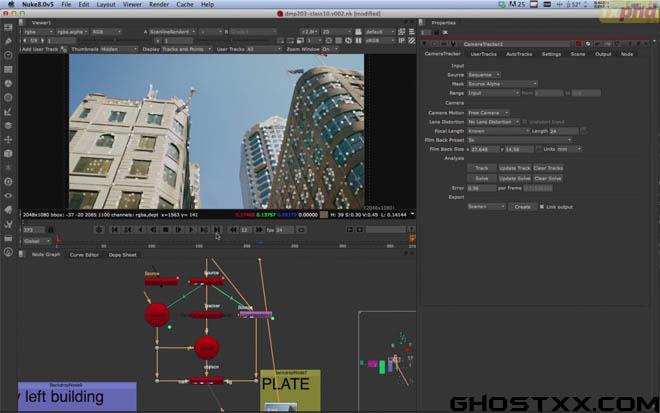The height and width of the screenshot is (413, 660).
Task: Open the Views nodes eye icon in sidebar
Action: click(8, 196)
